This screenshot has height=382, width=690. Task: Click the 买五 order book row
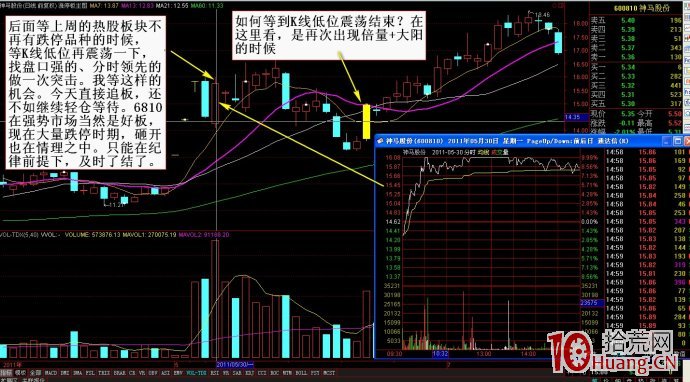tap(636, 104)
